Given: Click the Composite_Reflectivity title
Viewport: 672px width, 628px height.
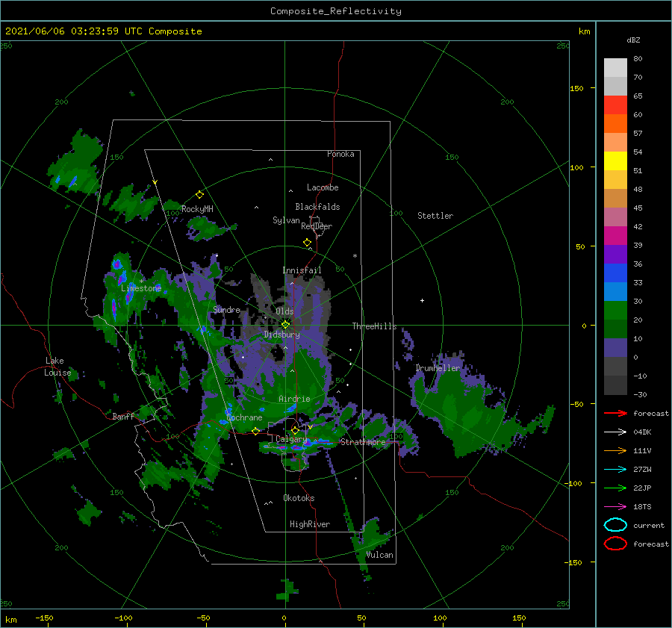Looking at the screenshot, I should pos(336,11).
